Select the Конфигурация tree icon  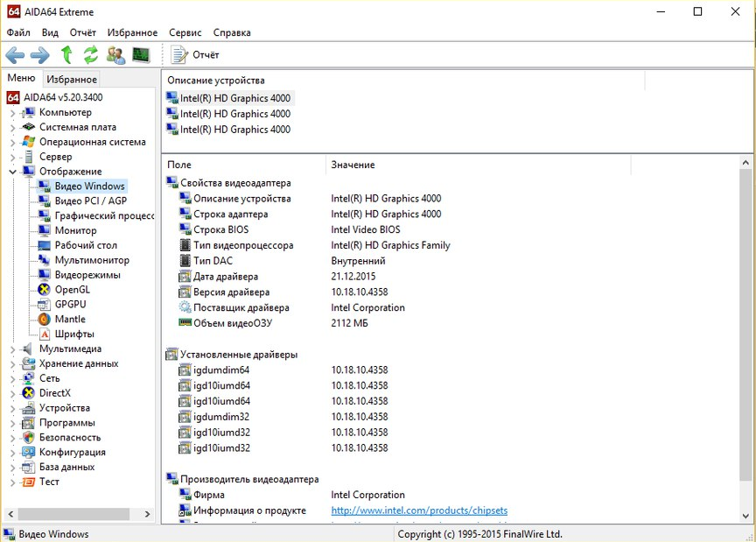pos(29,453)
